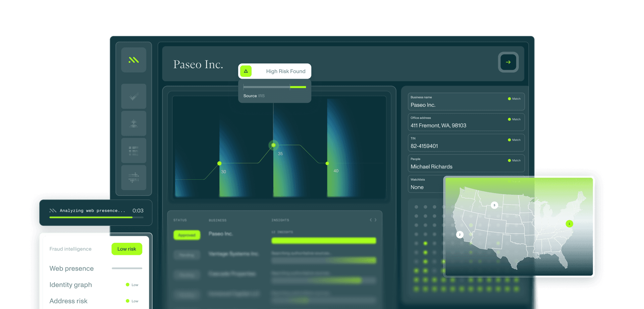Go to previous page with left chevron
The height and width of the screenshot is (309, 644).
click(x=371, y=220)
